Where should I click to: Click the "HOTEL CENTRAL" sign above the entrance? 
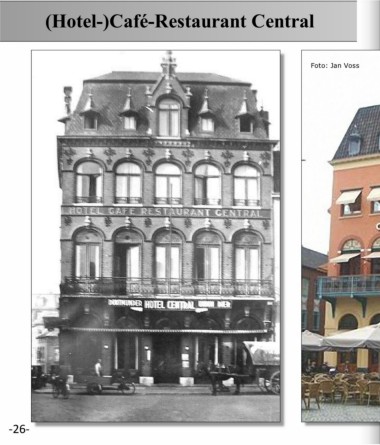pos(169,305)
